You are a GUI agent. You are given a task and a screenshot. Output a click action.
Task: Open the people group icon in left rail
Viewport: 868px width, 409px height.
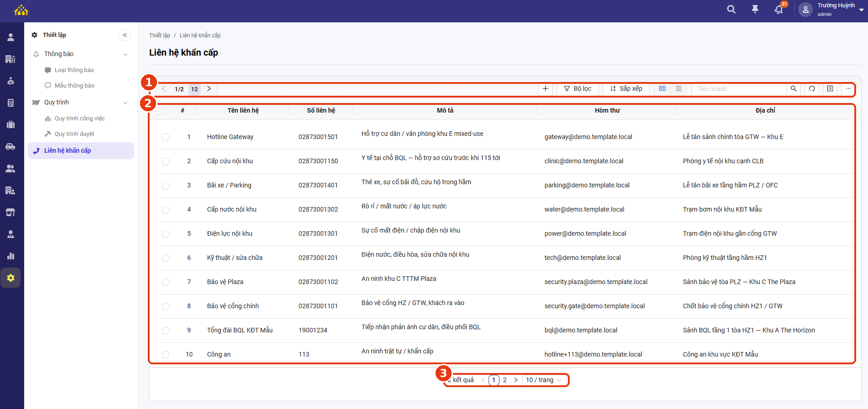tap(10, 168)
